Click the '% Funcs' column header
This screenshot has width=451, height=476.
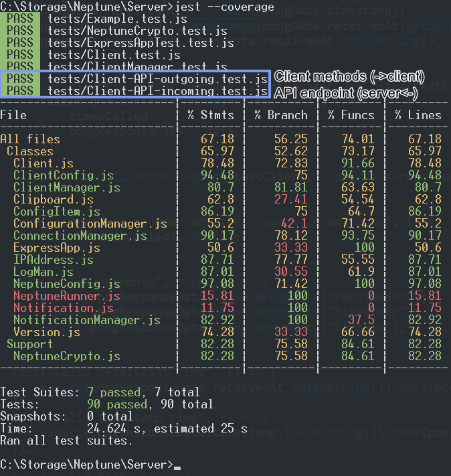[x=351, y=115]
